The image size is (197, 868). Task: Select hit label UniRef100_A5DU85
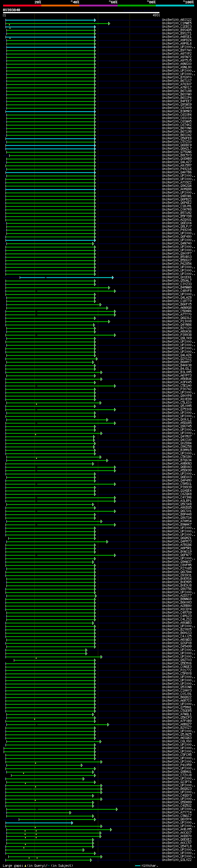coord(177,423)
